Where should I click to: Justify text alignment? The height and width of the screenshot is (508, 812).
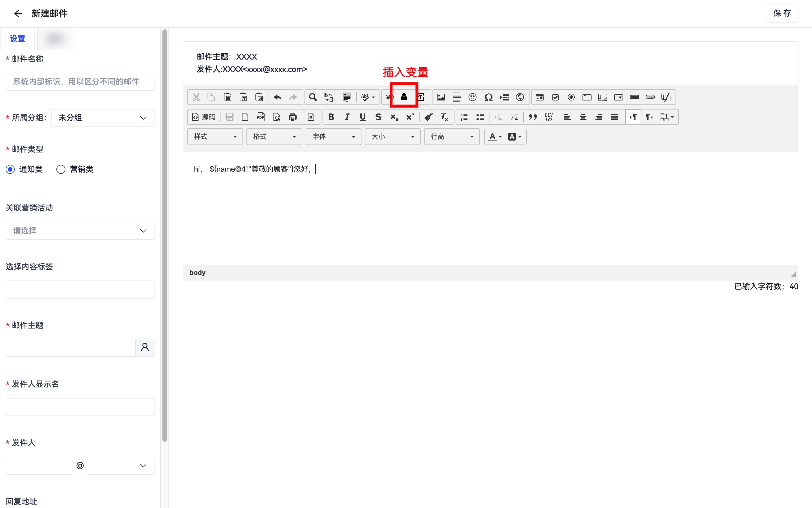point(615,117)
